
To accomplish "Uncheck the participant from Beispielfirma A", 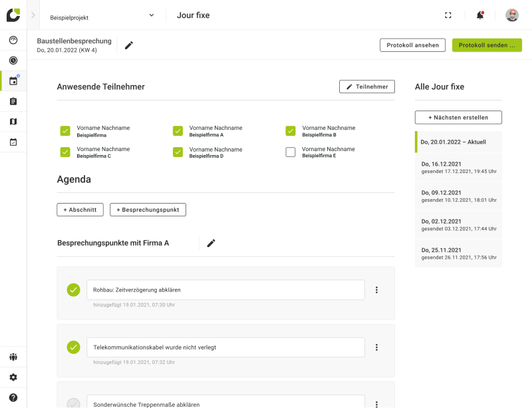I will click(x=178, y=131).
